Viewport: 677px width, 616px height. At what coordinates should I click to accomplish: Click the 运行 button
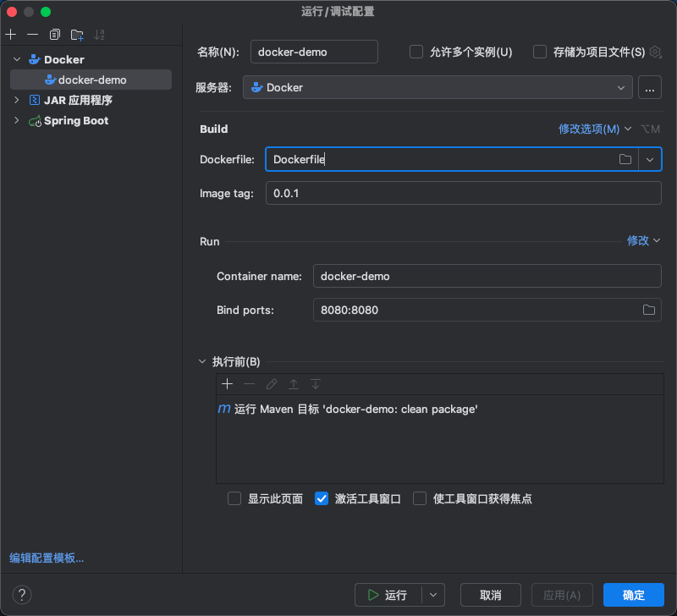tap(388, 595)
